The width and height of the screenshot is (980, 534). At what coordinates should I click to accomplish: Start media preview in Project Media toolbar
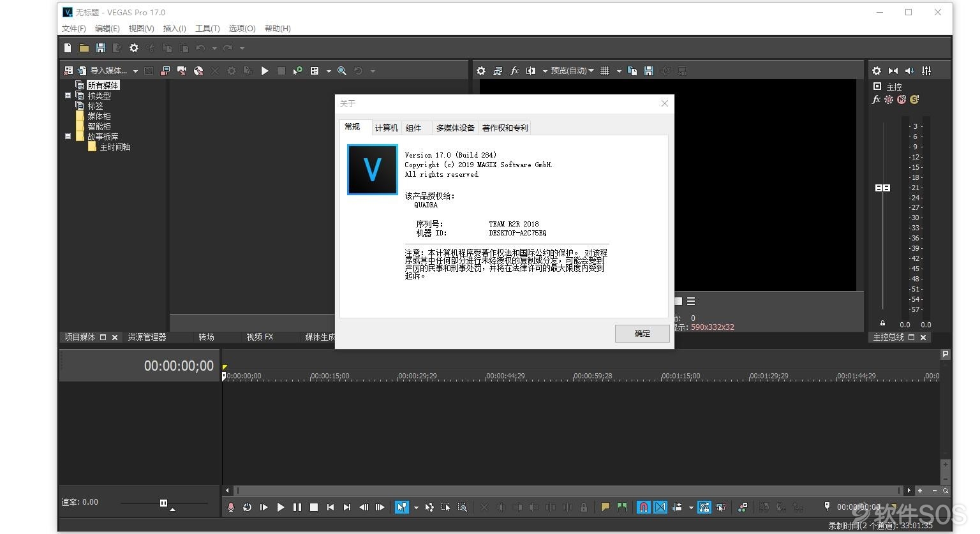tap(265, 71)
